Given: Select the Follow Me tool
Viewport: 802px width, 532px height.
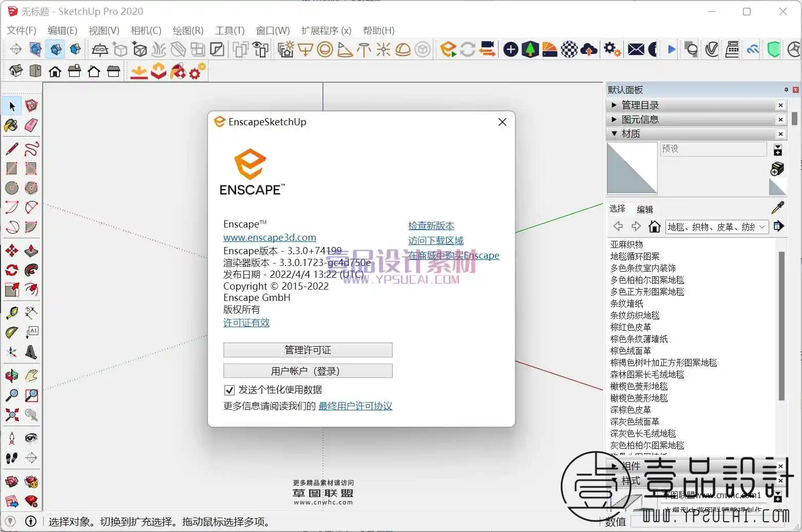Looking at the screenshot, I should pos(31,270).
